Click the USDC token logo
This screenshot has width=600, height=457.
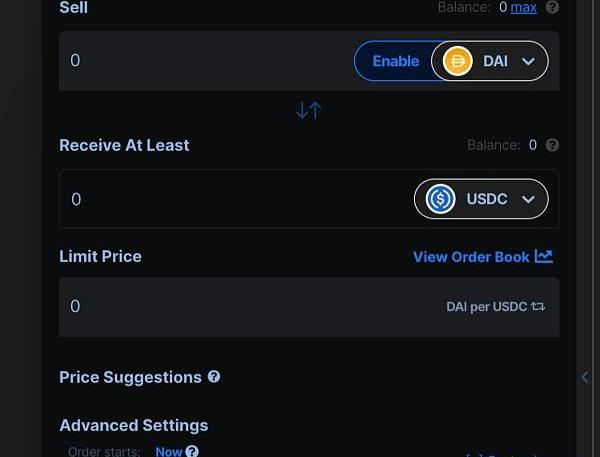(441, 199)
